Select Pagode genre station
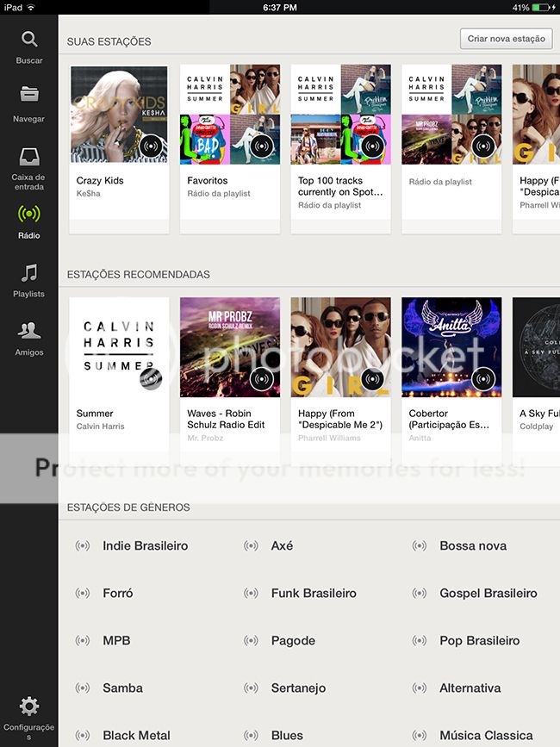The height and width of the screenshot is (747, 560). point(293,641)
